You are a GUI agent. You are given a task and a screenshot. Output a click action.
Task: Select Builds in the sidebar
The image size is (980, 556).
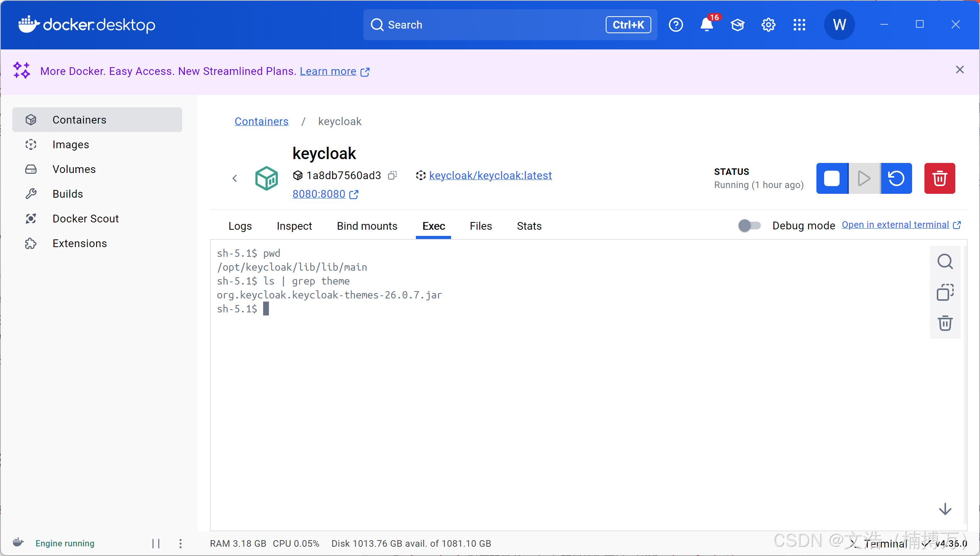tap(97, 194)
